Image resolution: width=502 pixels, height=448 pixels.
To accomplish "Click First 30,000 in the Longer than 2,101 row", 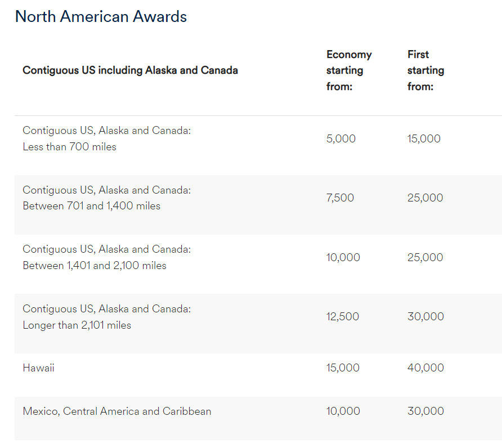I will click(425, 317).
